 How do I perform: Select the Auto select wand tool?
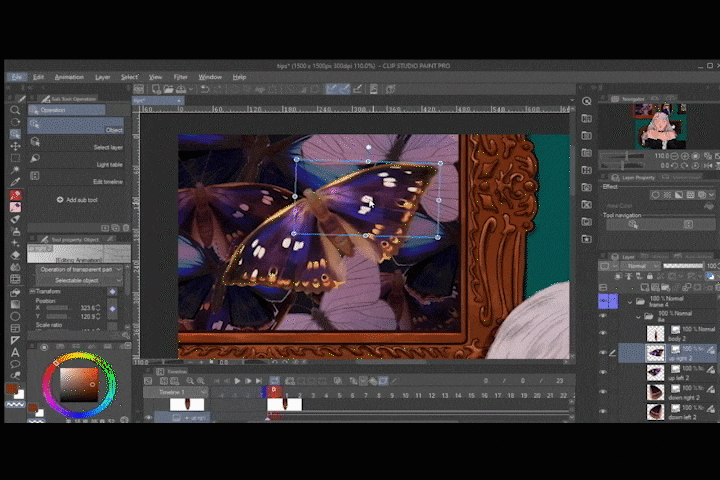[15, 170]
